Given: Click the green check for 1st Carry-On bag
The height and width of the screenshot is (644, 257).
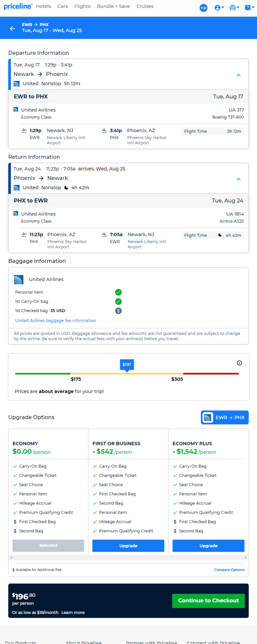Looking at the screenshot, I should coord(119,301).
